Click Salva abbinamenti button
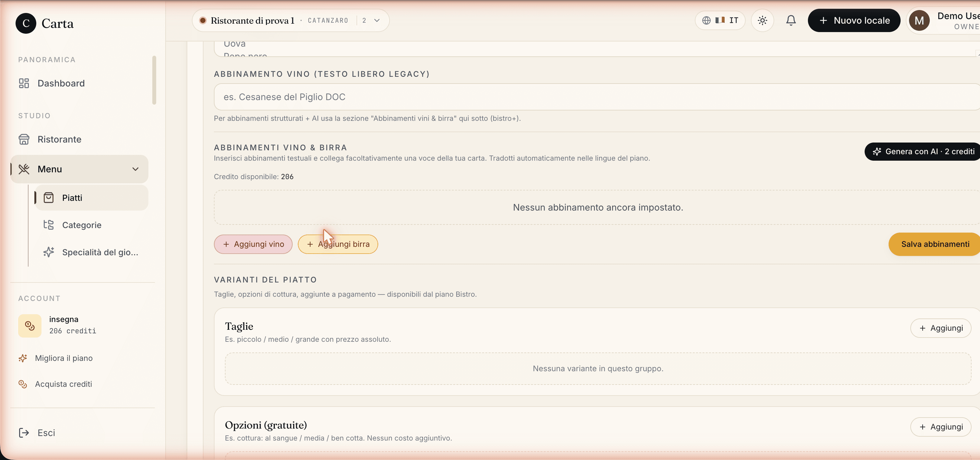The image size is (980, 460). pos(934,244)
